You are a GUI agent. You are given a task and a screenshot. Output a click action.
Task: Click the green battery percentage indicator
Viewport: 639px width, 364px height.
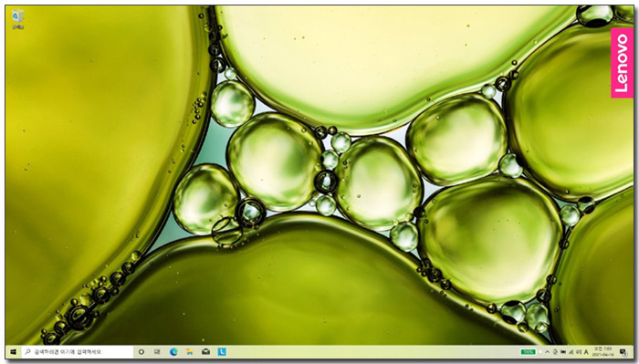pos(529,352)
